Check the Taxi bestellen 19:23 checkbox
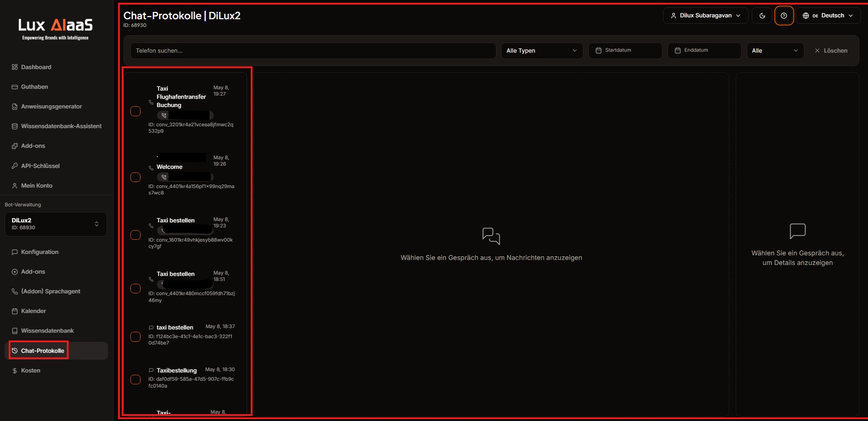The width and height of the screenshot is (868, 421). pos(135,235)
